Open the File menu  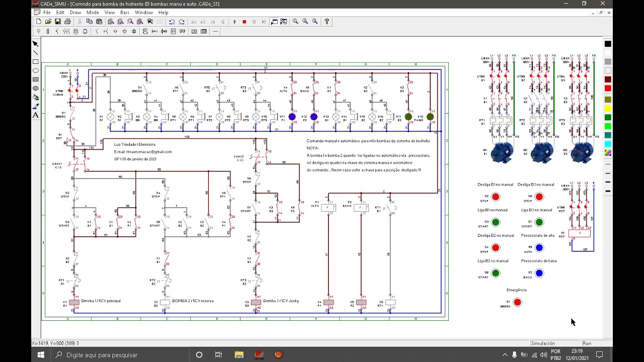[x=47, y=13]
